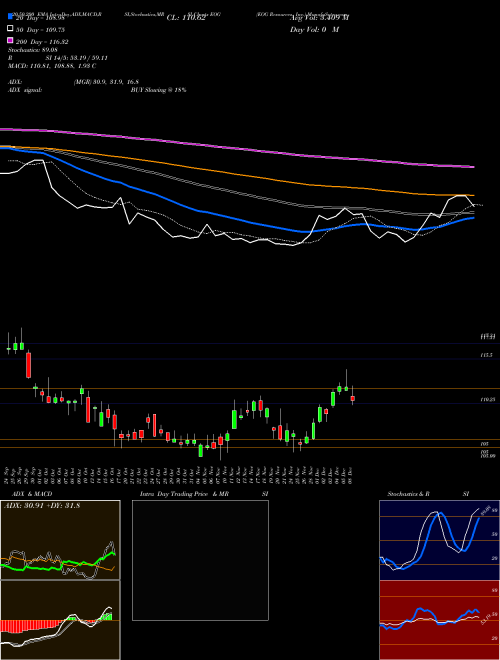Click the magenta 200-day average line end

point(472,167)
